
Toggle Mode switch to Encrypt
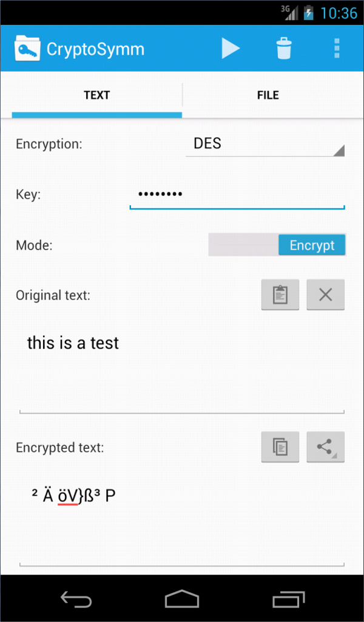click(x=312, y=245)
